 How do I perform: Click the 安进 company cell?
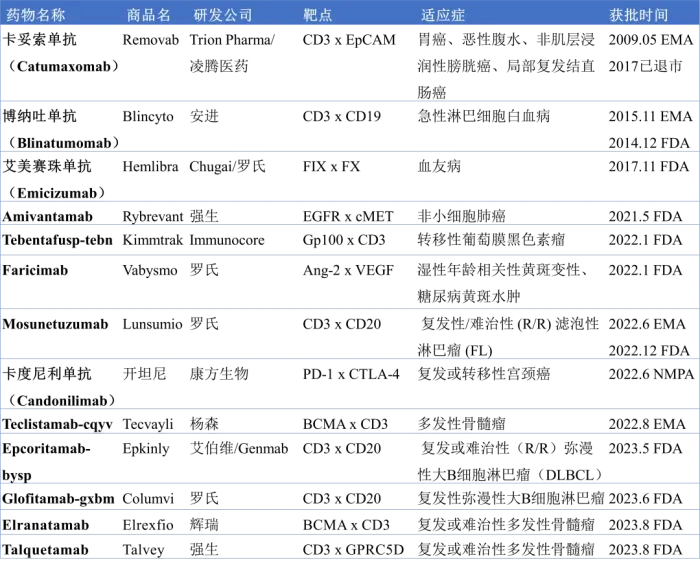click(204, 116)
